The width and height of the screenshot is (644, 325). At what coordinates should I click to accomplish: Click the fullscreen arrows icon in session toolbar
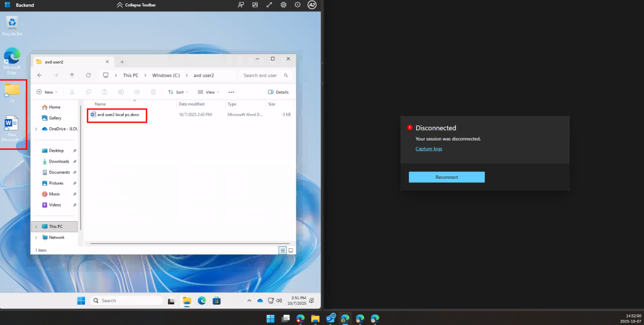269,5
